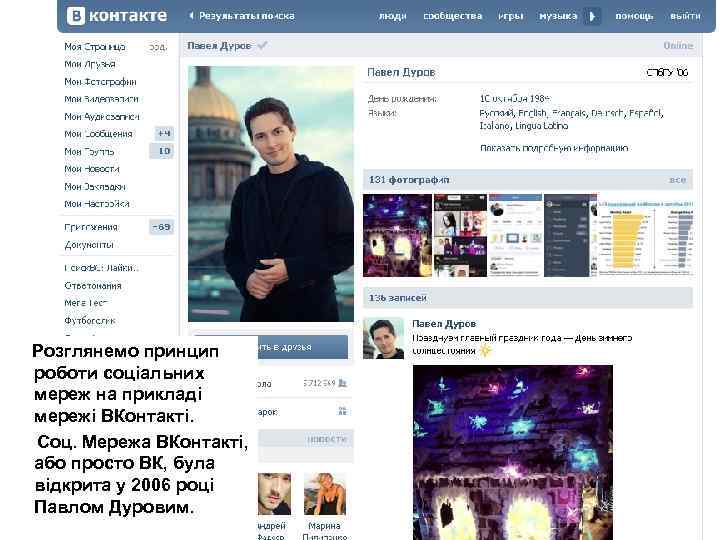
Task: Open the игры header menu
Action: coord(511,16)
